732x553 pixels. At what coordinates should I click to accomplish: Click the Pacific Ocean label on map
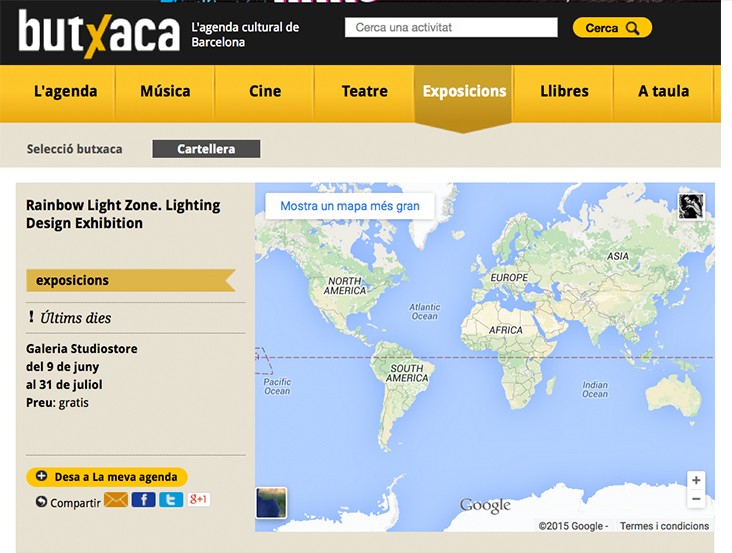pyautogui.click(x=277, y=386)
